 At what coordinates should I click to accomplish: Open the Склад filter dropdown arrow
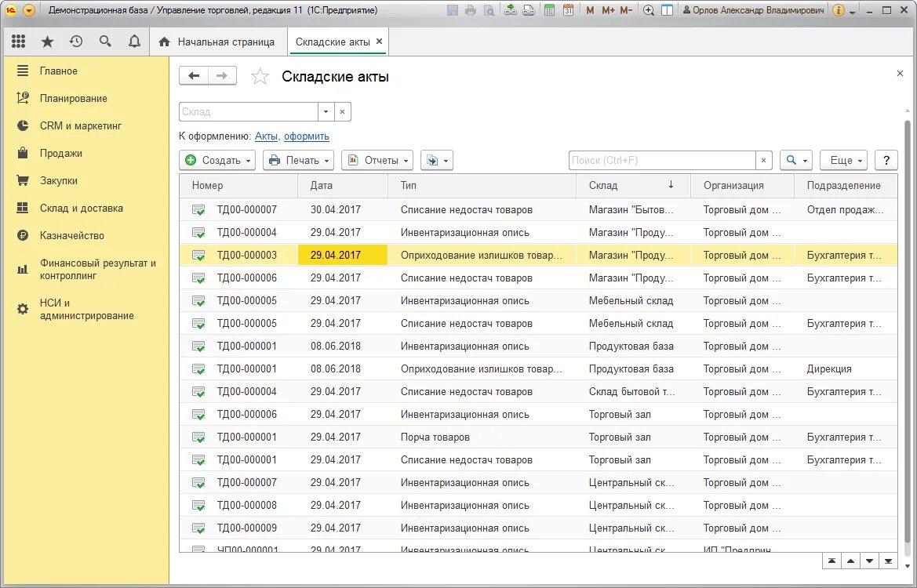point(326,111)
